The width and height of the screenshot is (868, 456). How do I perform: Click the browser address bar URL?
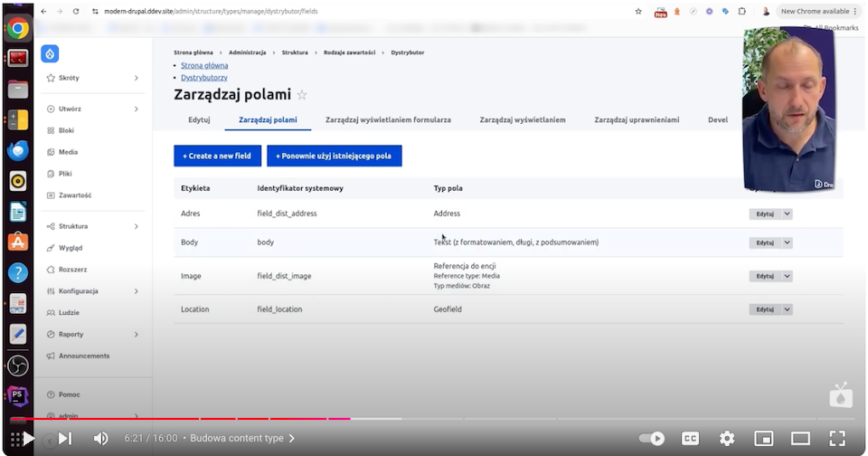211,11
